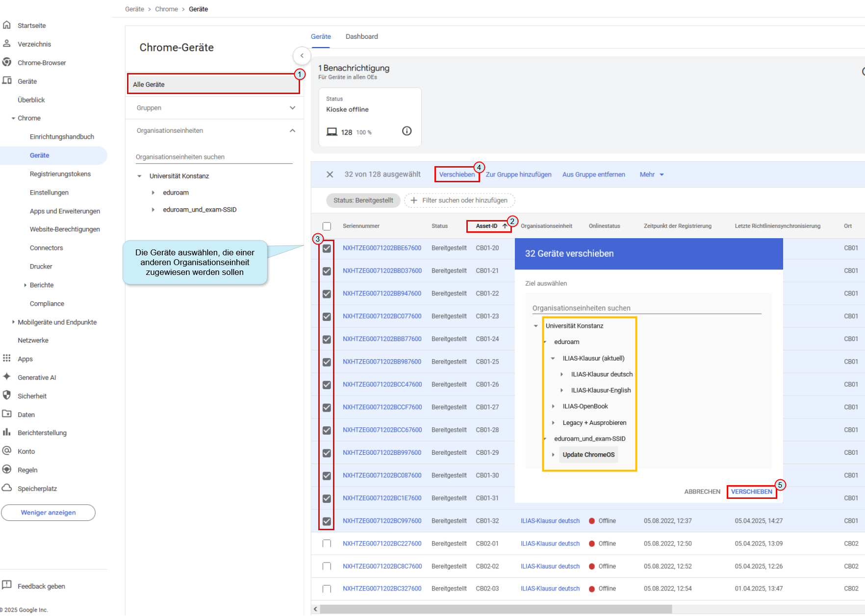Select Alle Geräte in left panel
865x616 pixels.
click(x=213, y=84)
